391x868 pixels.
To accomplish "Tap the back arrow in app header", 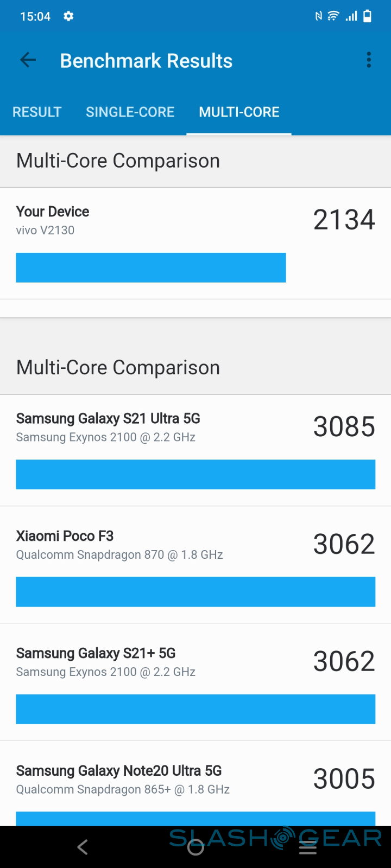I will (28, 60).
